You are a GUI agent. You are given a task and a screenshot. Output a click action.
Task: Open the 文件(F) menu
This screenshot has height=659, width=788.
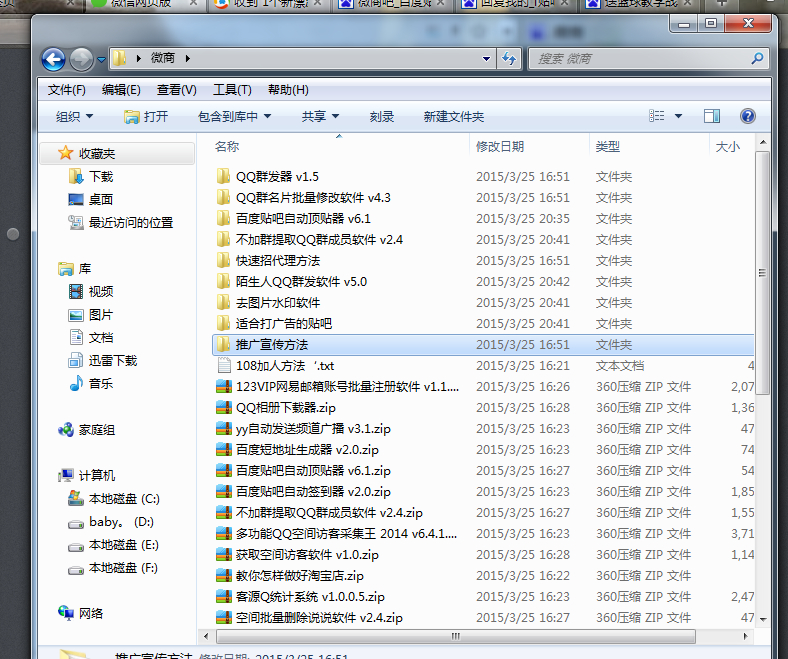click(x=67, y=90)
